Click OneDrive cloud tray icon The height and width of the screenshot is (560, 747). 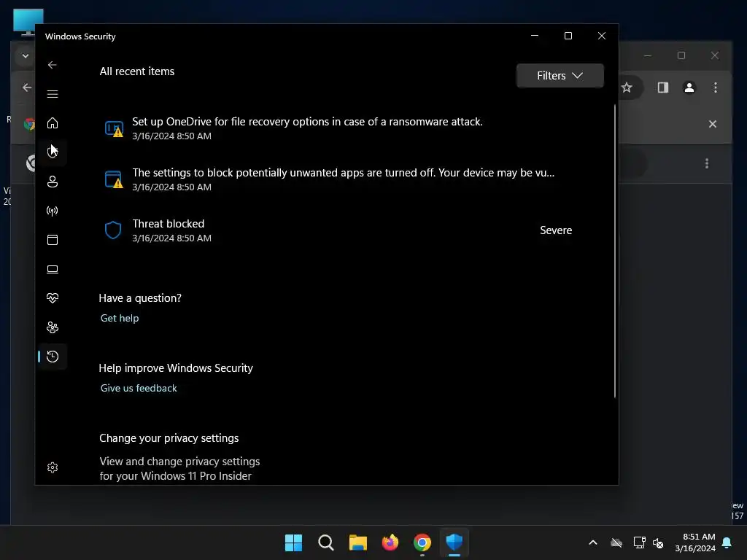tap(616, 542)
